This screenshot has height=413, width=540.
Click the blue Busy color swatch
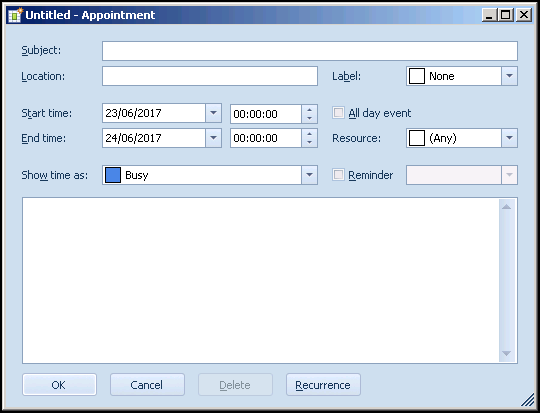click(x=113, y=175)
